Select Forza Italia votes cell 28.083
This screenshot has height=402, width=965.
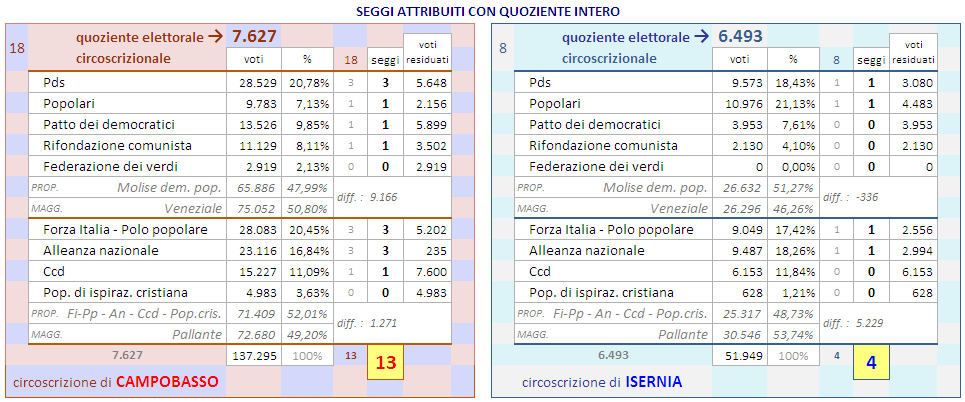pyautogui.click(x=253, y=229)
